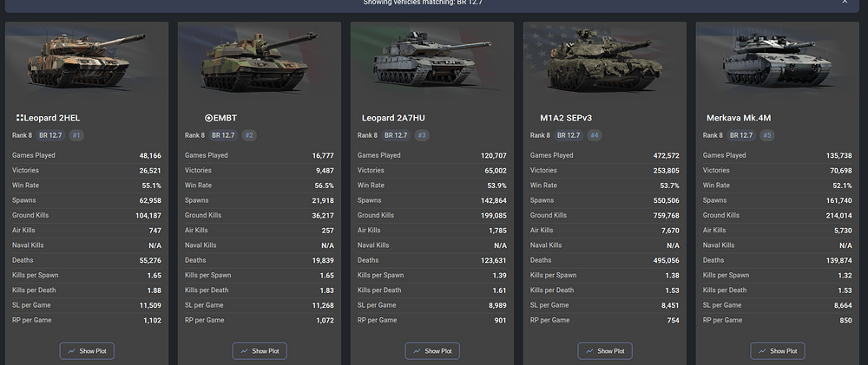
Task: Open the Leopard 2A7HU tank image
Action: pyautogui.click(x=432, y=61)
